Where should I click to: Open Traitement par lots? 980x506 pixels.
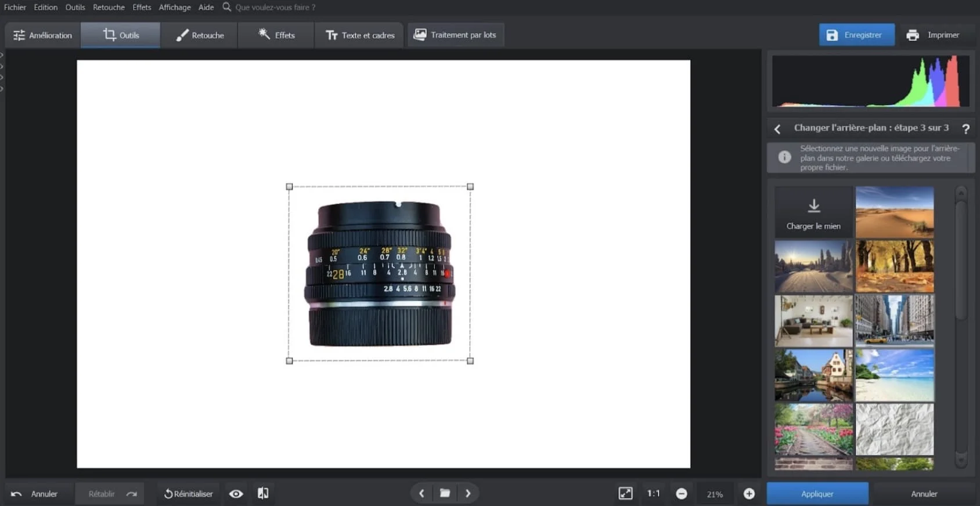point(455,35)
